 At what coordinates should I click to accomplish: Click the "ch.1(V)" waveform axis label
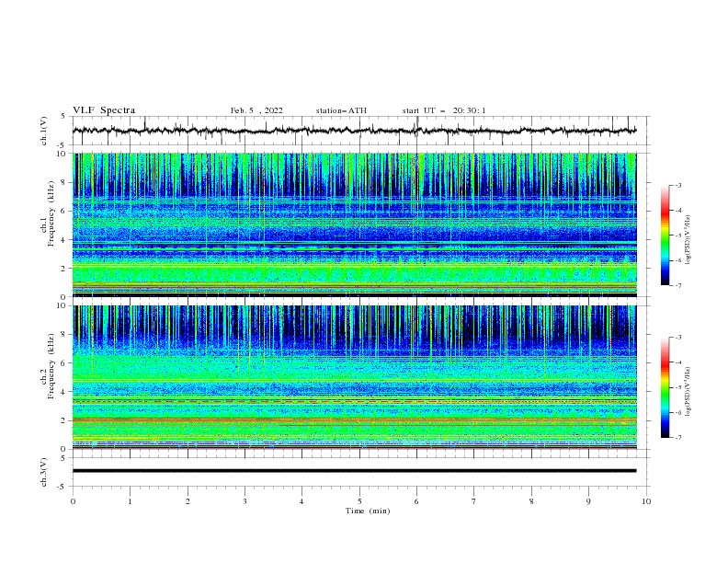coord(44,131)
